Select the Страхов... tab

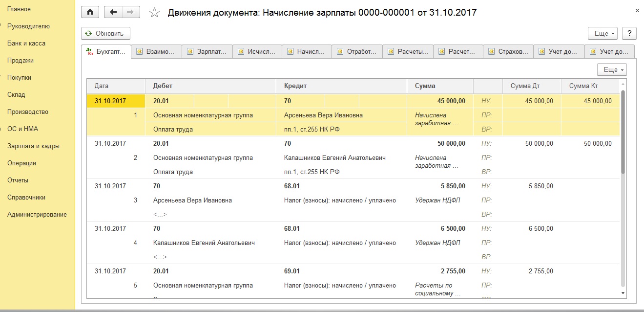click(x=508, y=51)
